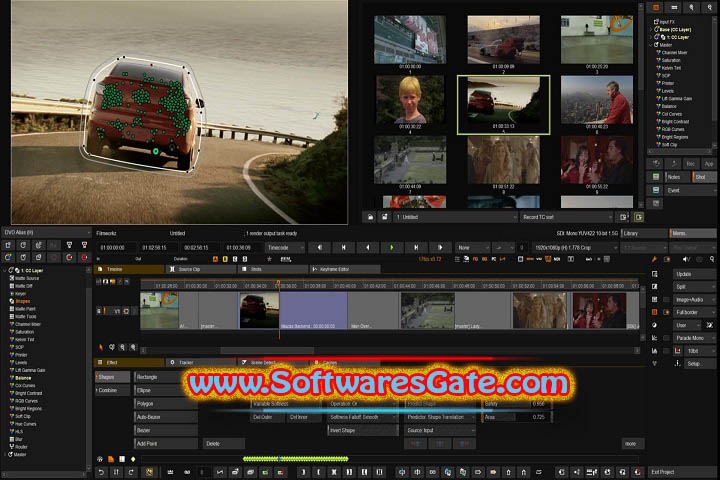Click the Update button
This screenshot has height=480, width=720.
pos(695,274)
